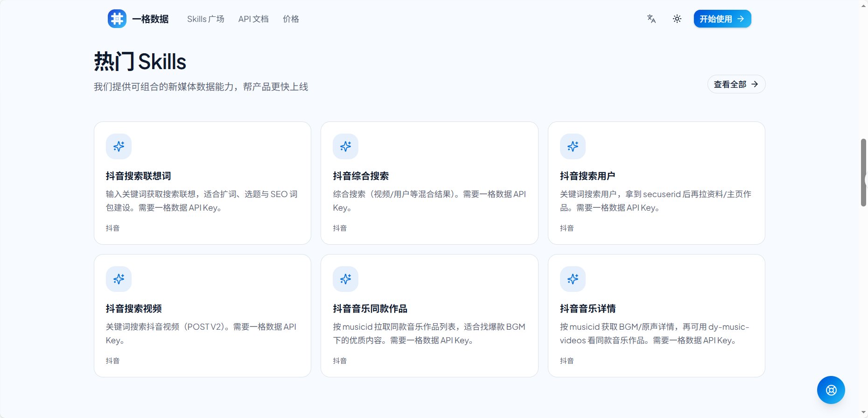Click 查看全部 to view all skills
868x418 pixels.
(x=736, y=84)
